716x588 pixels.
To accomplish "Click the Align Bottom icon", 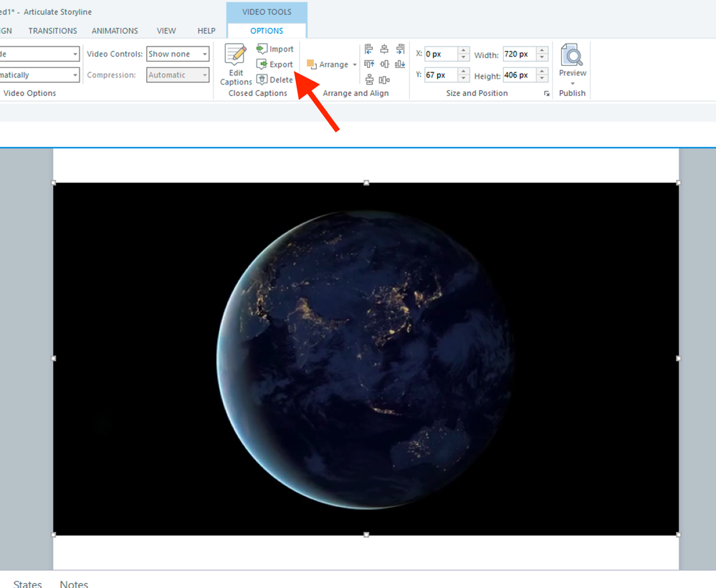I will [400, 64].
